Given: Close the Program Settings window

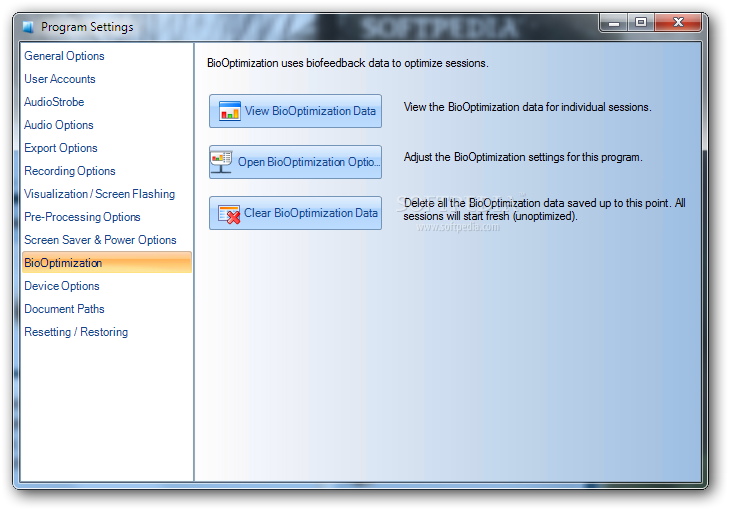Looking at the screenshot, I should tap(678, 23).
